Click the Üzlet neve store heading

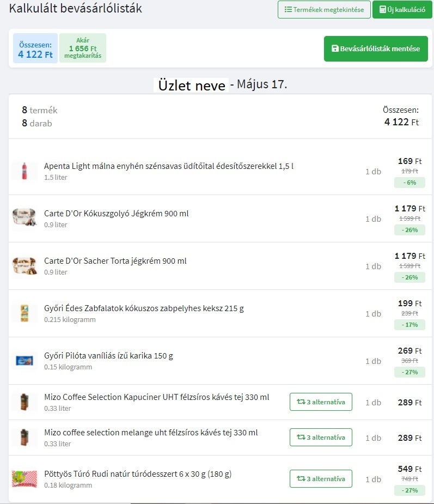click(192, 85)
